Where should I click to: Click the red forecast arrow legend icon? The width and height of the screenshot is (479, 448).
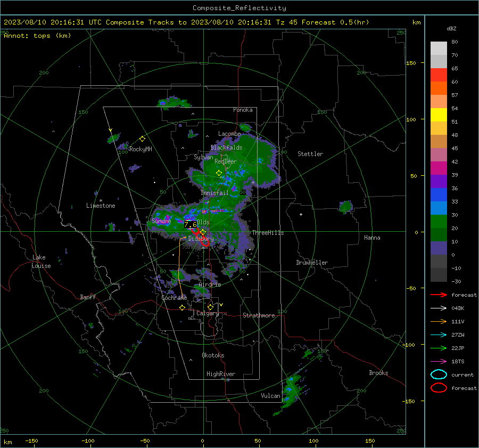tap(439, 295)
